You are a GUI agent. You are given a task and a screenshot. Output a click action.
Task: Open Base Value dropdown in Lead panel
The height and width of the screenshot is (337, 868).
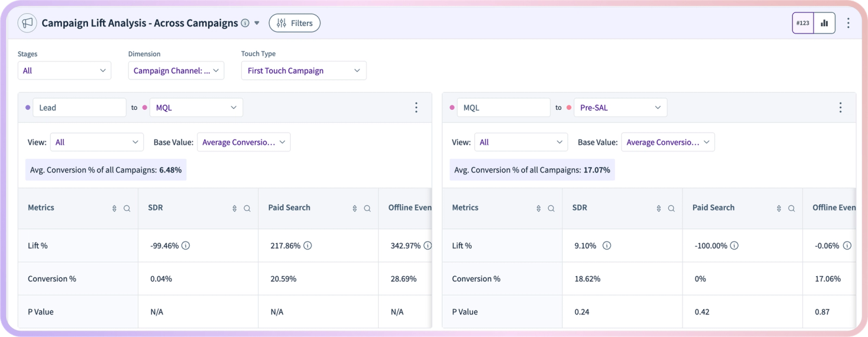pos(244,142)
